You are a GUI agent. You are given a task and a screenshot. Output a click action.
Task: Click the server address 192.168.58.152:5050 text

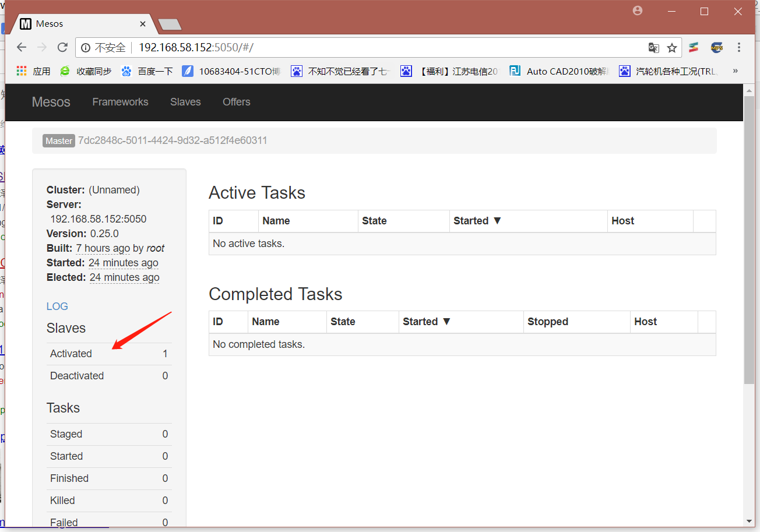point(98,219)
